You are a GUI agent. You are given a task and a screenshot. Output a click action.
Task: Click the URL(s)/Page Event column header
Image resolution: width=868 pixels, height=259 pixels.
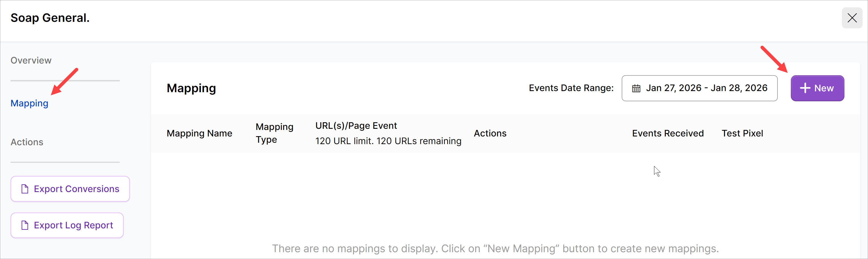click(356, 126)
